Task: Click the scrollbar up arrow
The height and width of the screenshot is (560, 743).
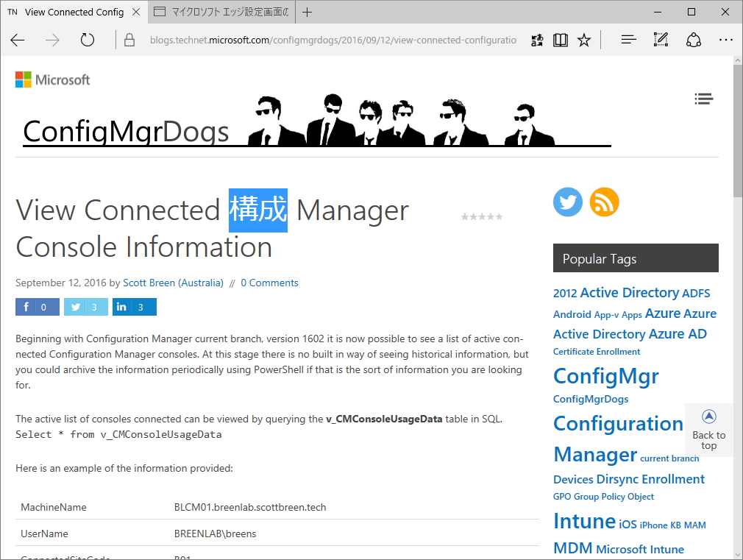Action: [x=738, y=60]
